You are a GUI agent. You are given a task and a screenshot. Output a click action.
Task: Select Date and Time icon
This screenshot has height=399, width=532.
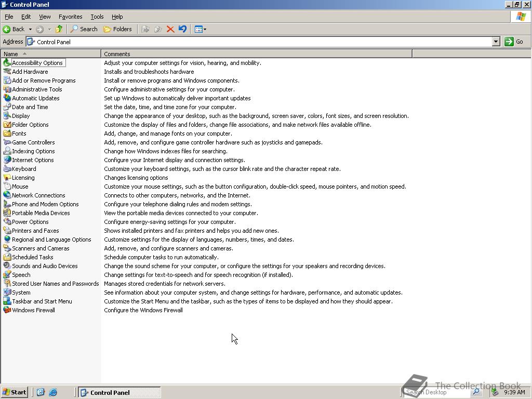coord(7,107)
